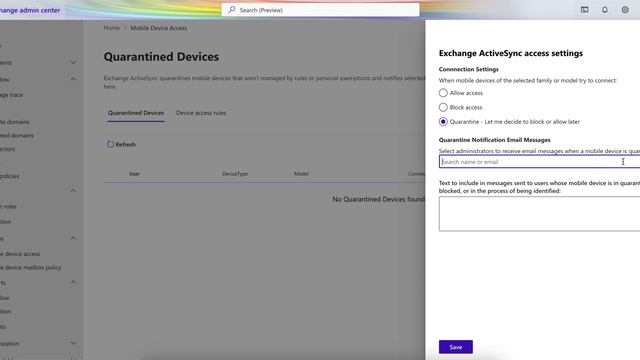Select Quarantine decide later radio option
The height and width of the screenshot is (360, 640).
[x=443, y=122]
